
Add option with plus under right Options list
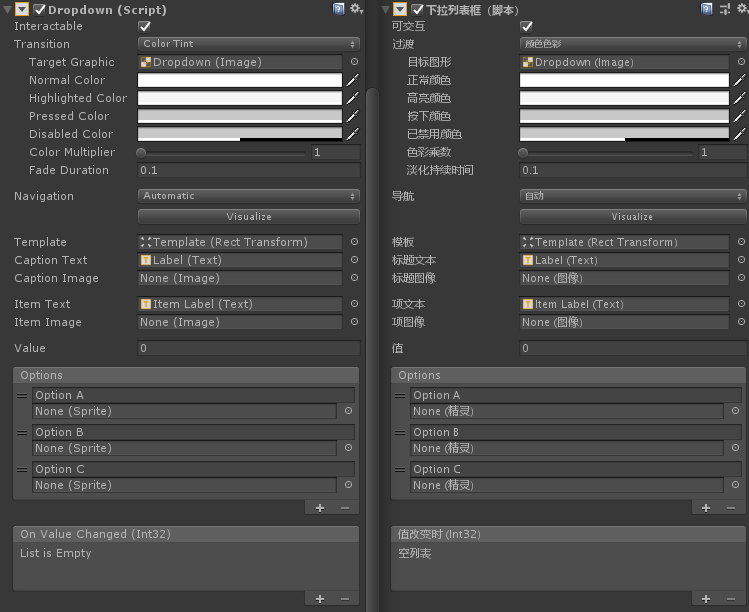pos(706,508)
